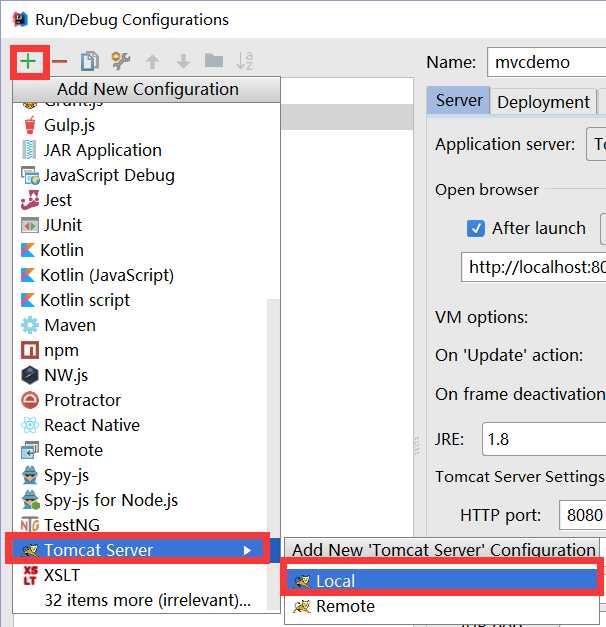Click the Move Up arrow icon

(152, 62)
